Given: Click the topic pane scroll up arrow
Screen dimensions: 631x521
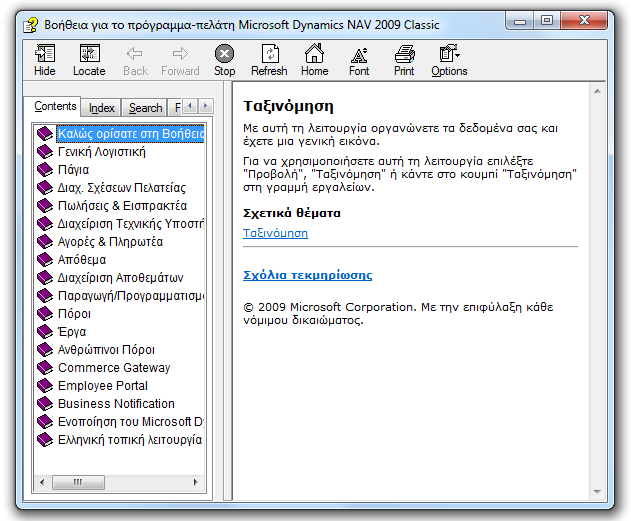Looking at the screenshot, I should point(597,91).
